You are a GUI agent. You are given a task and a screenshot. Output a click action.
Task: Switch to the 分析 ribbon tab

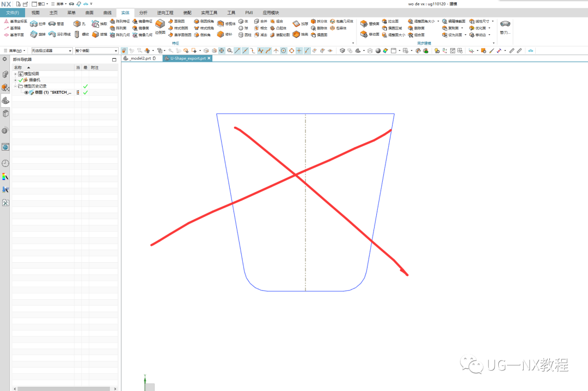[143, 13]
